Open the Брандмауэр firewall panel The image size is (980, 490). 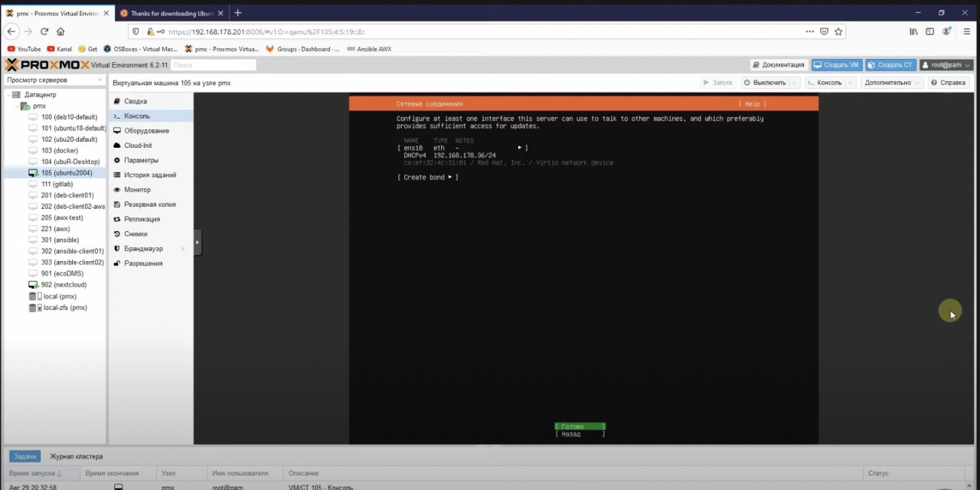[143, 248]
